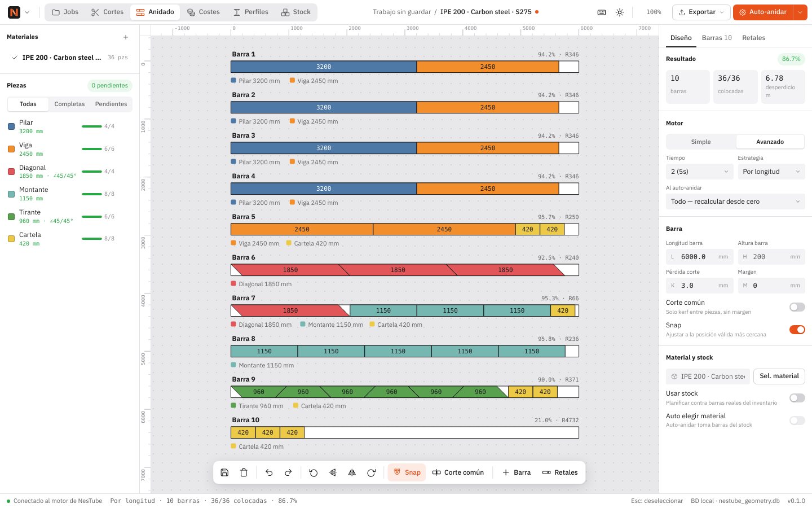Image resolution: width=812 pixels, height=508 pixels.
Task: Open the Retales tab in right panel
Action: click(753, 38)
